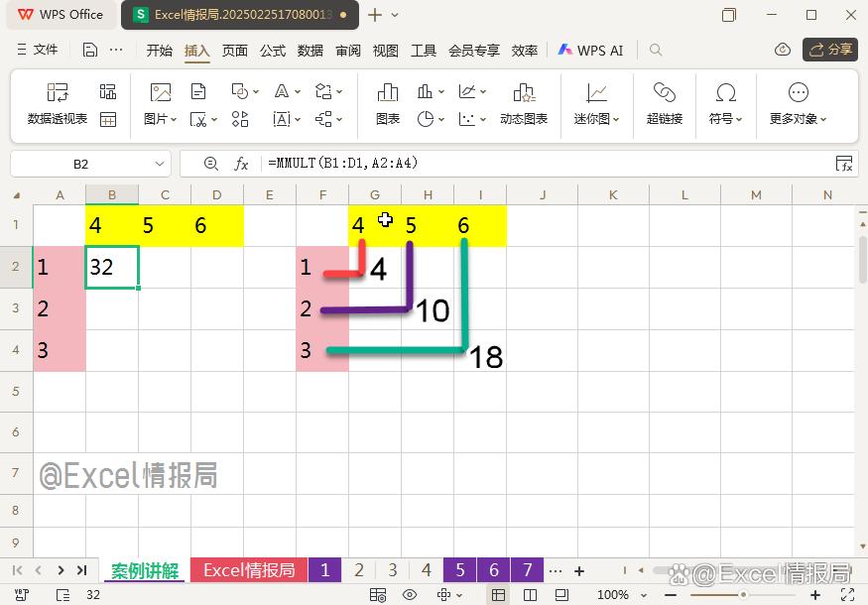Screen dimensions: 868x605
Task: Switch to sheet tab 5
Action: [459, 569]
